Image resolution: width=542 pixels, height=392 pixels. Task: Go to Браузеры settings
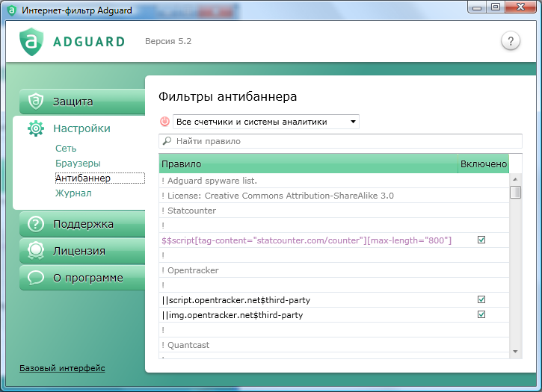click(x=78, y=163)
